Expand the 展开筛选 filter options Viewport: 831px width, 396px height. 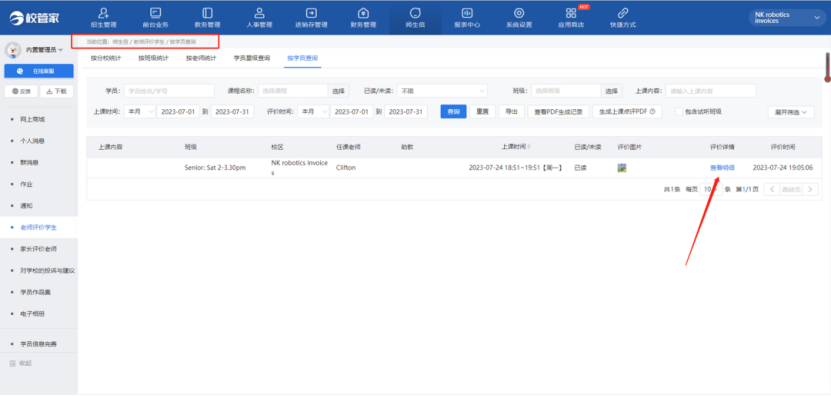pyautogui.click(x=791, y=112)
